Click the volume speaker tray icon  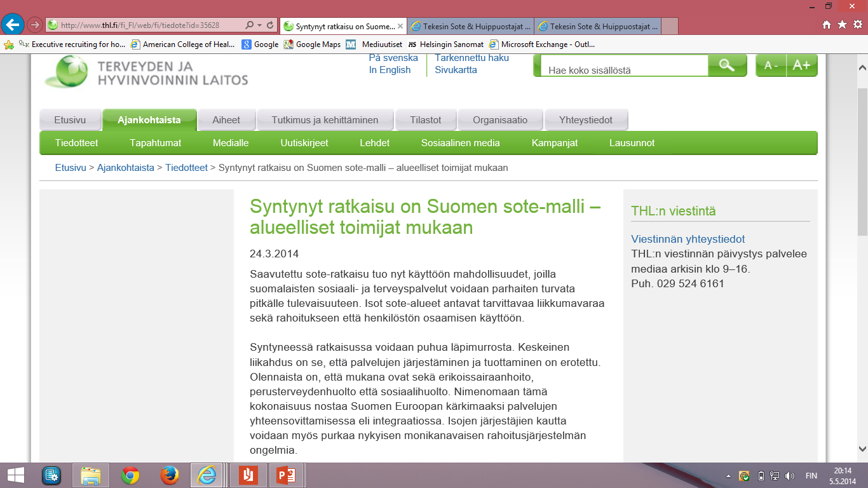click(x=790, y=476)
